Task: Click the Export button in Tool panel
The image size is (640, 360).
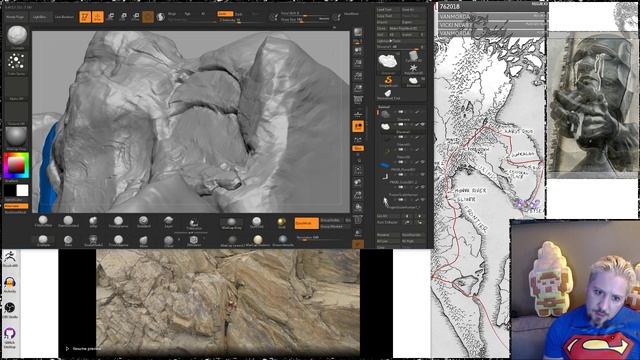Action: (413, 22)
